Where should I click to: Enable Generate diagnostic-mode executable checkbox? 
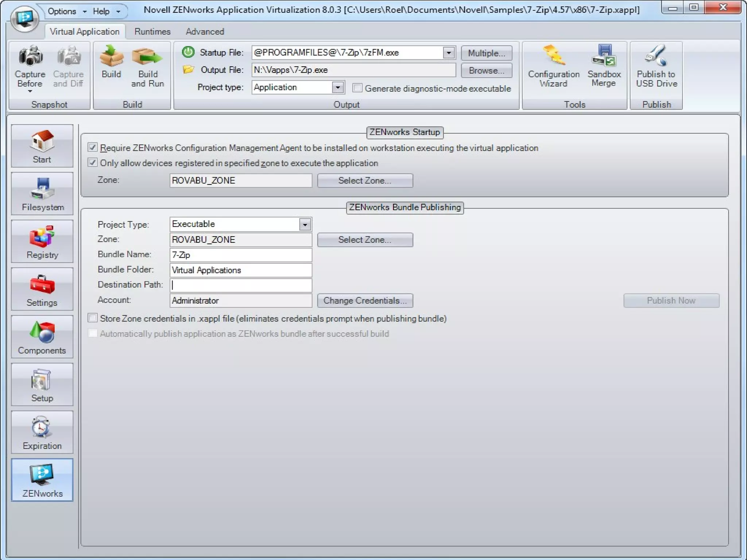click(357, 88)
